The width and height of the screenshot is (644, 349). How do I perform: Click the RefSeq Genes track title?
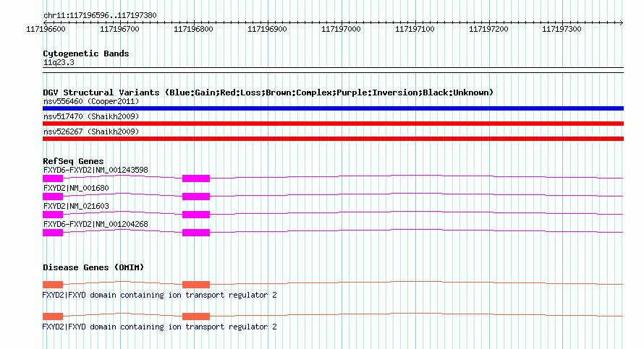coord(73,161)
